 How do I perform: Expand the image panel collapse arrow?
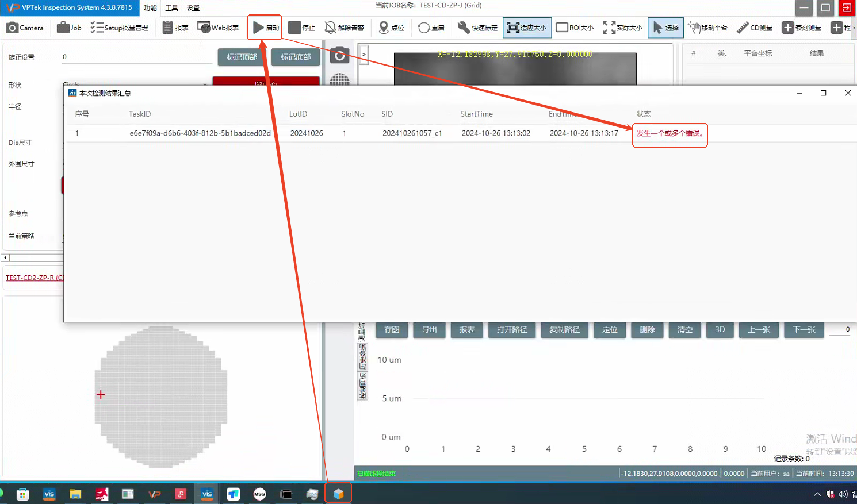click(x=364, y=55)
